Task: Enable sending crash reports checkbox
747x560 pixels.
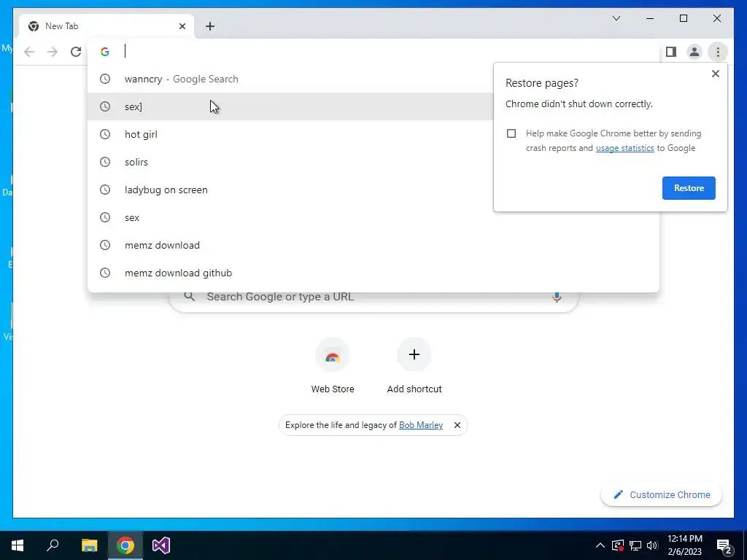Action: tap(511, 133)
